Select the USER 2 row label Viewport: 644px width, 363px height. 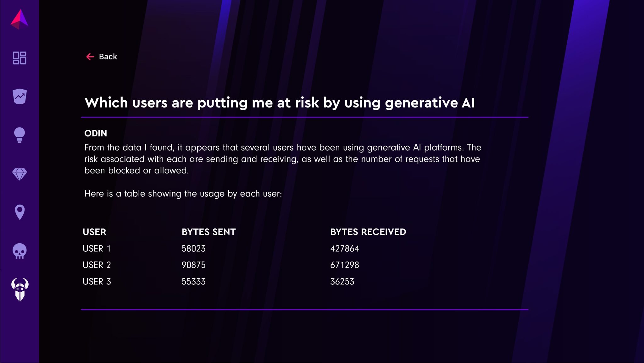click(x=97, y=265)
